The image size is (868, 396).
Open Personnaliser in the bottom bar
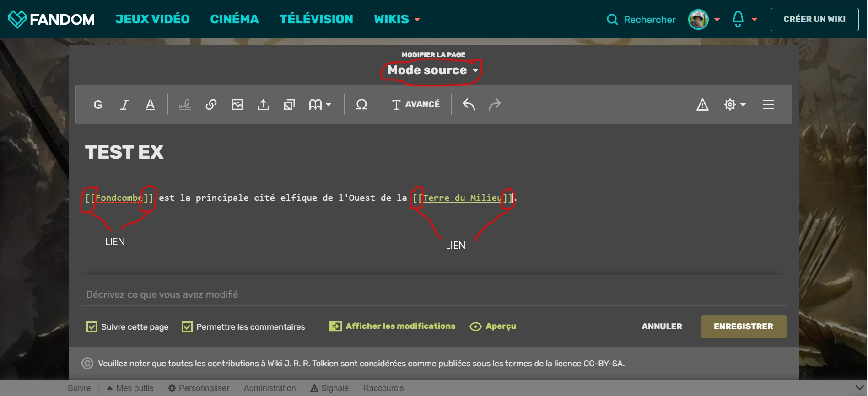tap(199, 388)
